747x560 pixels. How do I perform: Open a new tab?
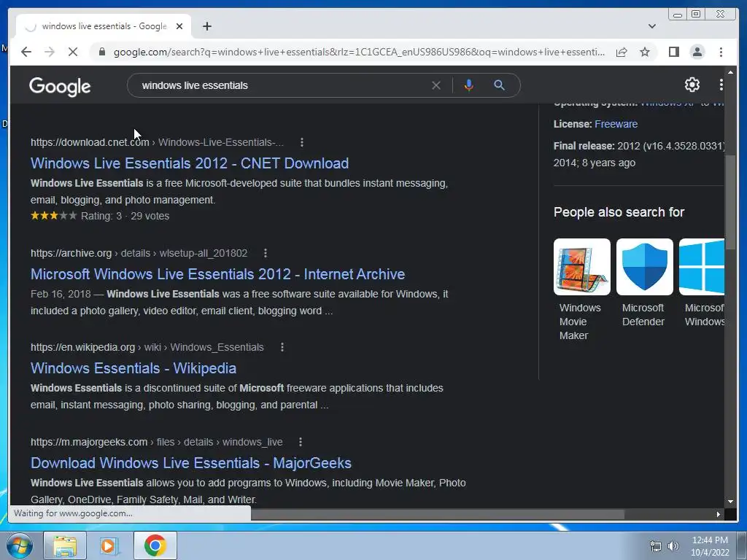(x=206, y=26)
